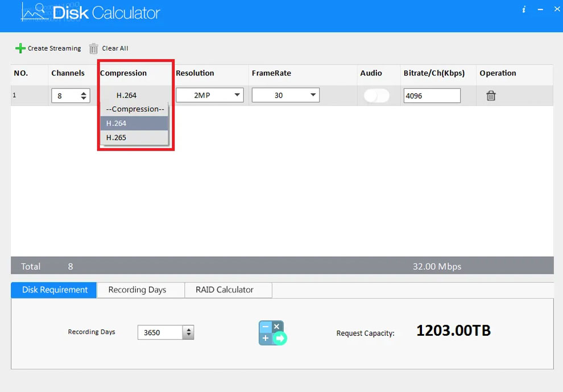Switch to the Recording Days tab
This screenshot has width=563, height=392.
click(141, 290)
